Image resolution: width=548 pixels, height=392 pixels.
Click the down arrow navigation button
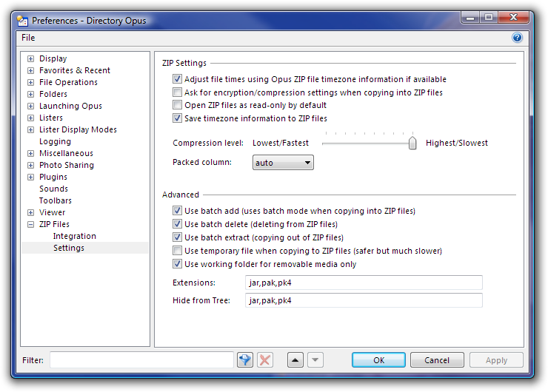click(315, 360)
